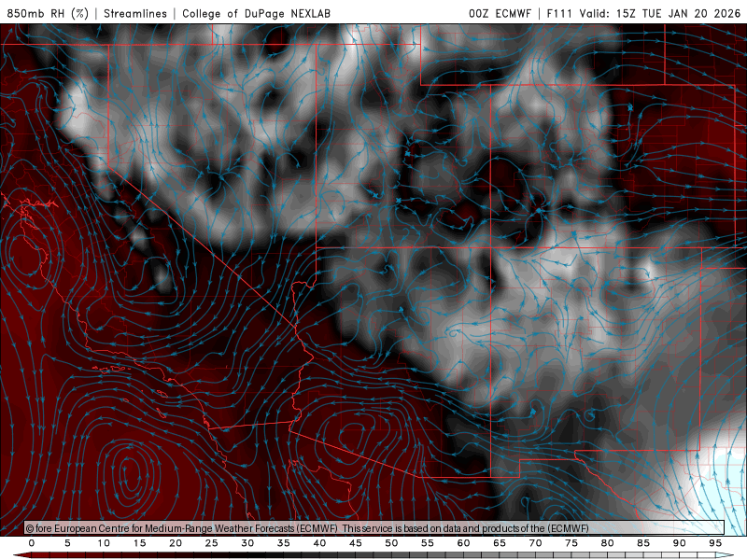Click the "35" value on the color scale
Viewport: 747px width, 560px height.
coord(284,543)
